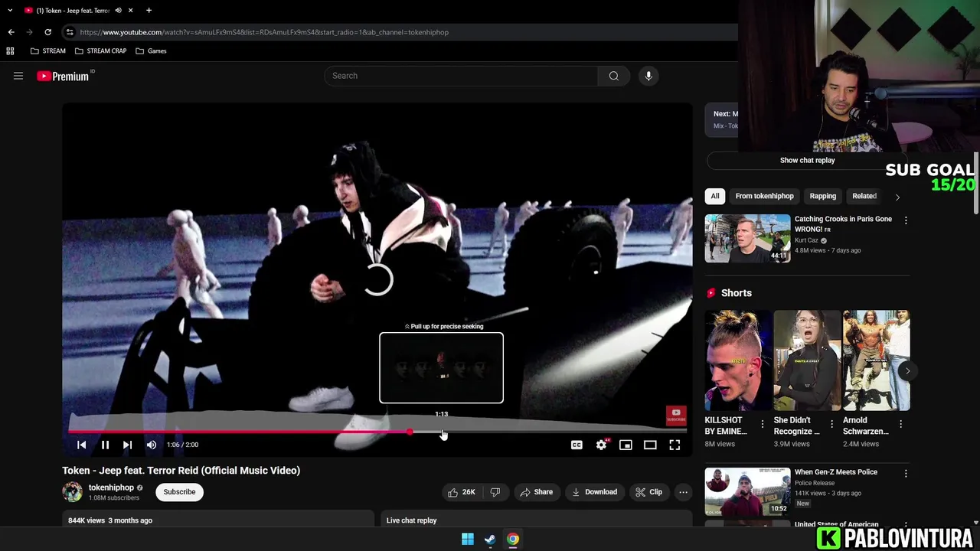Click the browser address bar URL
Image resolution: width=980 pixels, height=551 pixels.
(x=264, y=32)
